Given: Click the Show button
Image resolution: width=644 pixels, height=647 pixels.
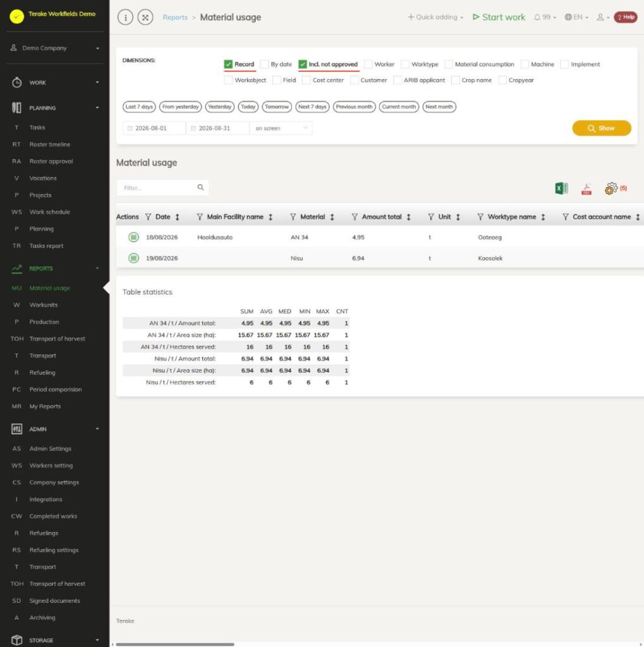Looking at the screenshot, I should [x=602, y=128].
